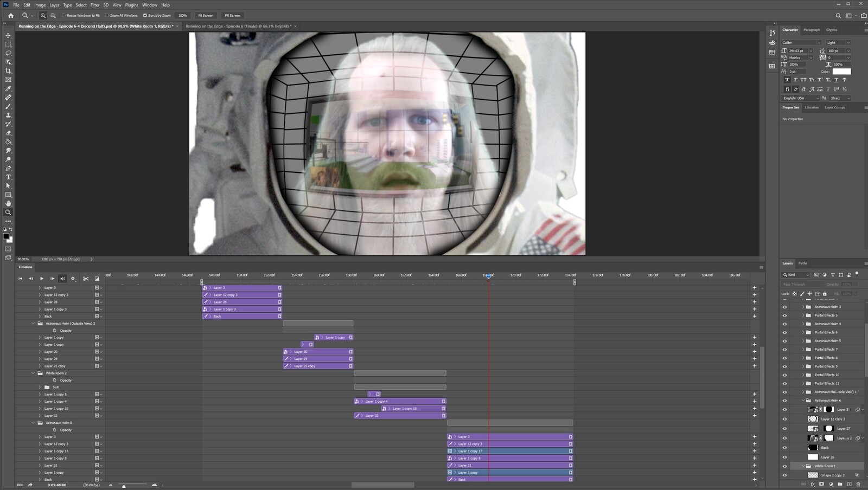Select the Rectangle shape tool

[8, 195]
